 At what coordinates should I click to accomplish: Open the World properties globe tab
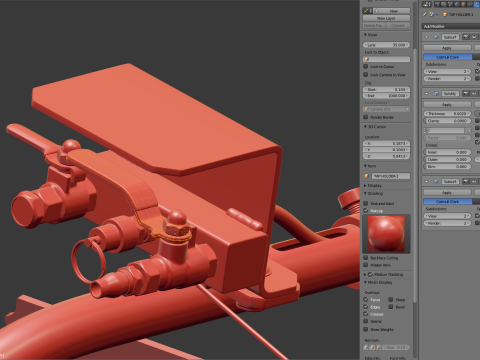[x=458, y=4]
